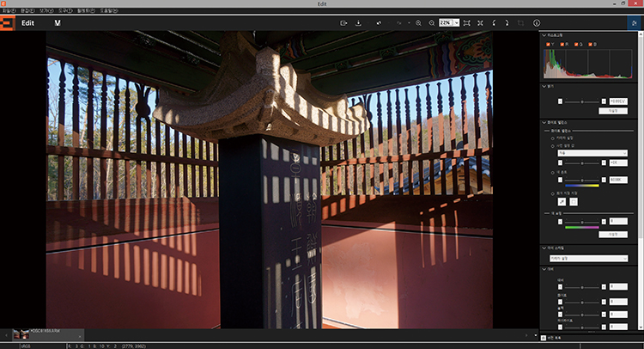Show image information panel
The height and width of the screenshot is (349, 644).
(537, 23)
